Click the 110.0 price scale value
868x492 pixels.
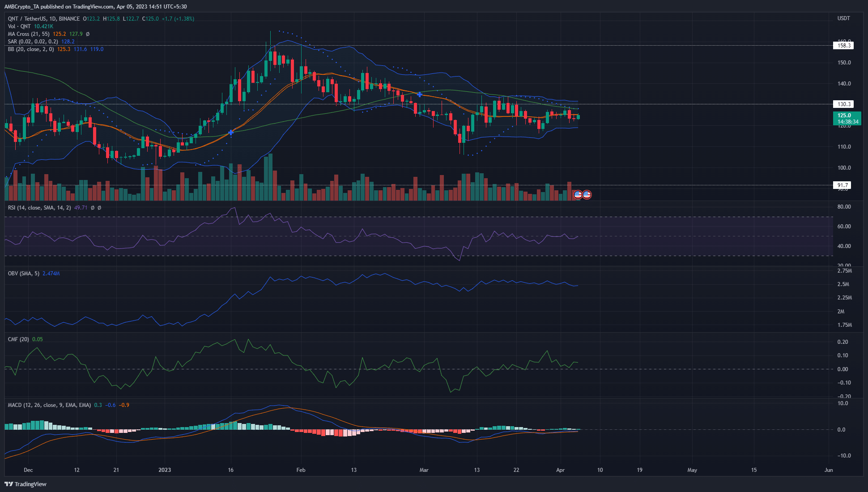pyautogui.click(x=844, y=147)
